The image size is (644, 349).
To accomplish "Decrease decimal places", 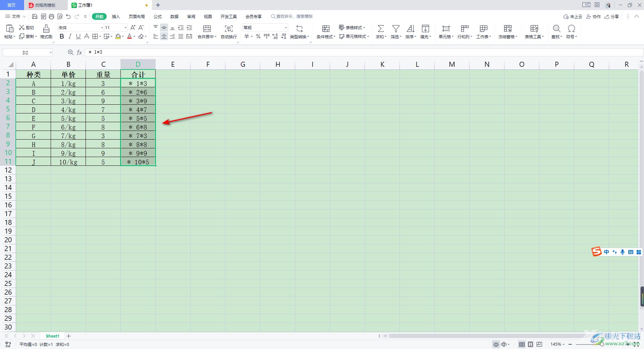I will coord(283,36).
